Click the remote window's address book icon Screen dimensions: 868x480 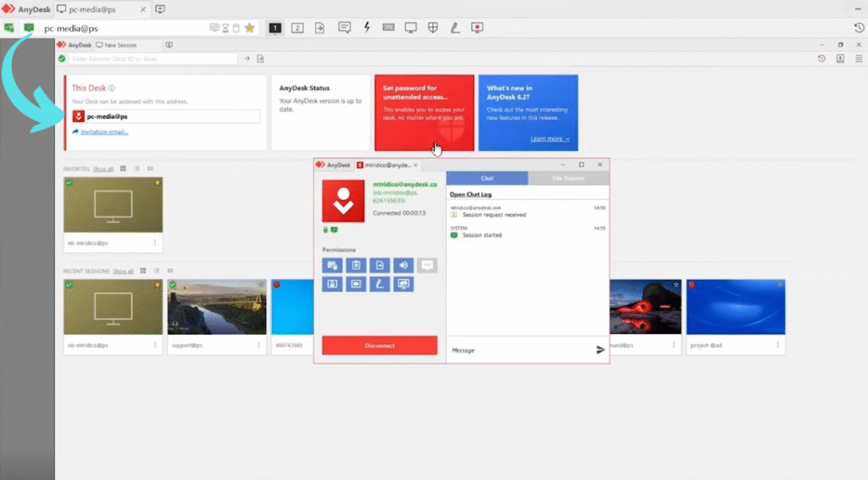click(840, 59)
